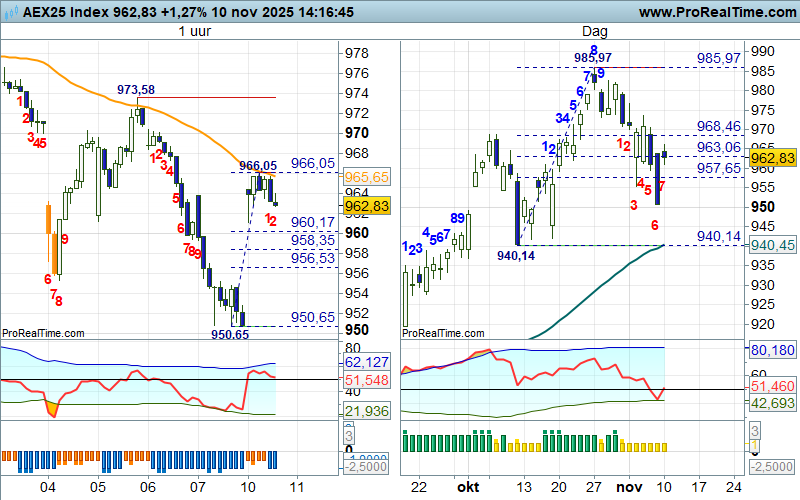800x500 pixels.
Task: Click the 06 date on hourly time axis
Action: (x=147, y=487)
